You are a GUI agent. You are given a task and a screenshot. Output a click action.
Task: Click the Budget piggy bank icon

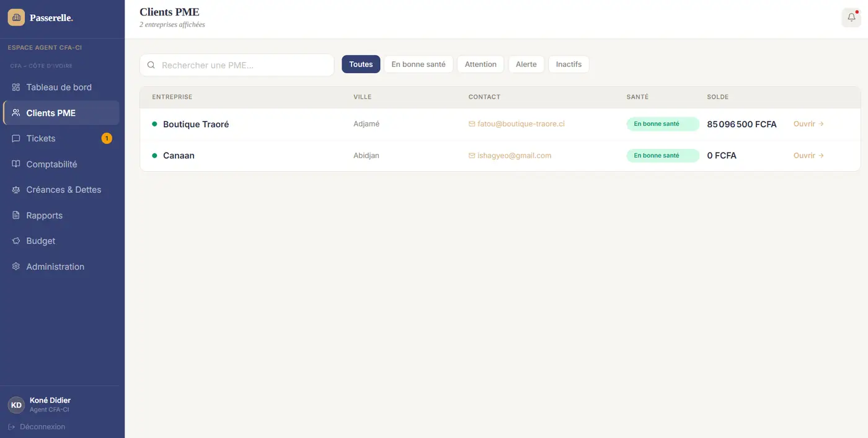tap(16, 241)
